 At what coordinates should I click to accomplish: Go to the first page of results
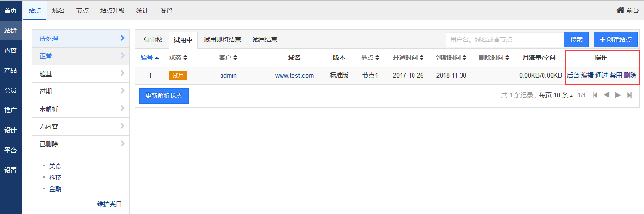tap(595, 95)
